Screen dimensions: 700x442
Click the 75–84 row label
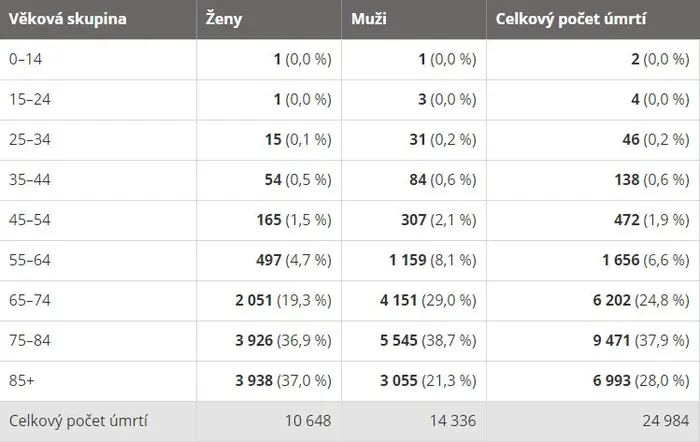point(29,340)
